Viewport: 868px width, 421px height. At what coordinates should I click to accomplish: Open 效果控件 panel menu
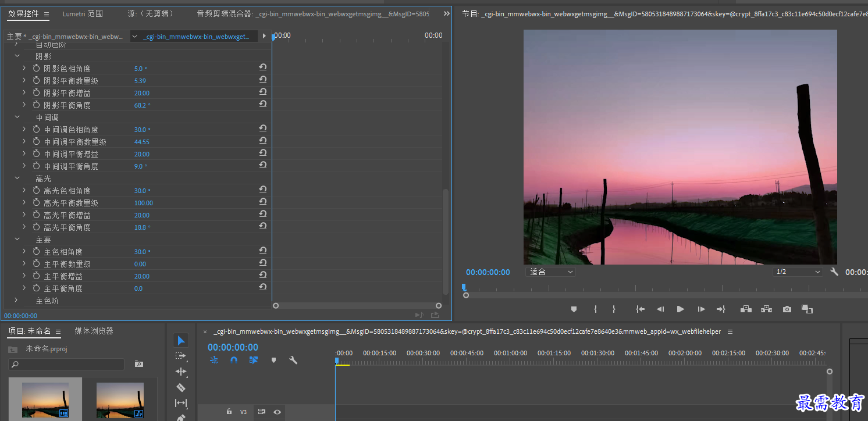[x=47, y=14]
